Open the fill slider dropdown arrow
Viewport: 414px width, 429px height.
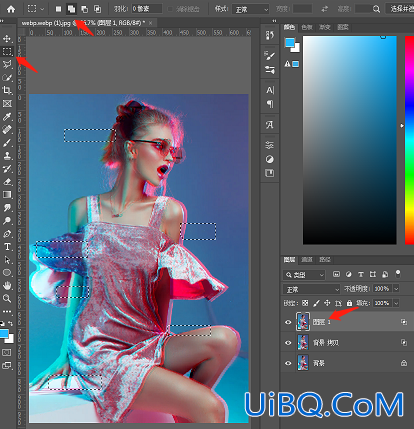[396, 303]
